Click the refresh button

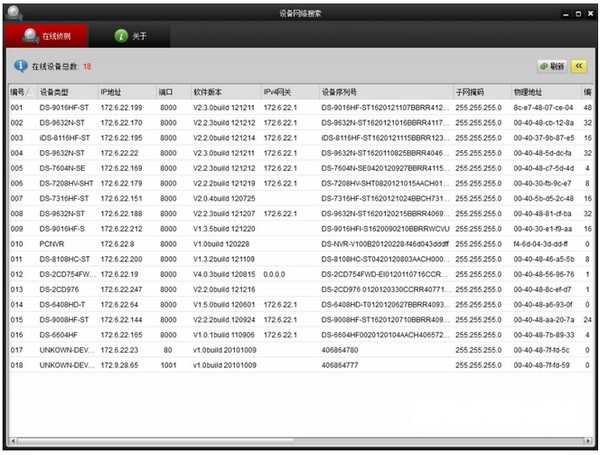coord(552,66)
